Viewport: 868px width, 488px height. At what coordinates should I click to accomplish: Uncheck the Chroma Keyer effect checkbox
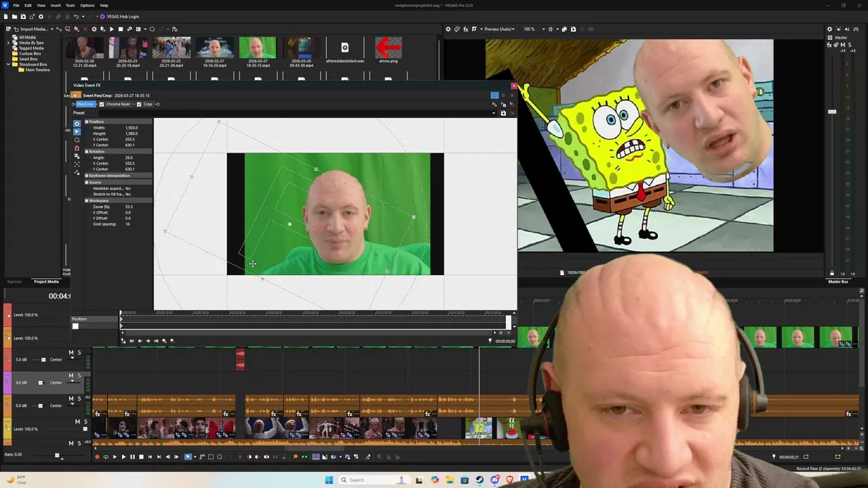[102, 104]
